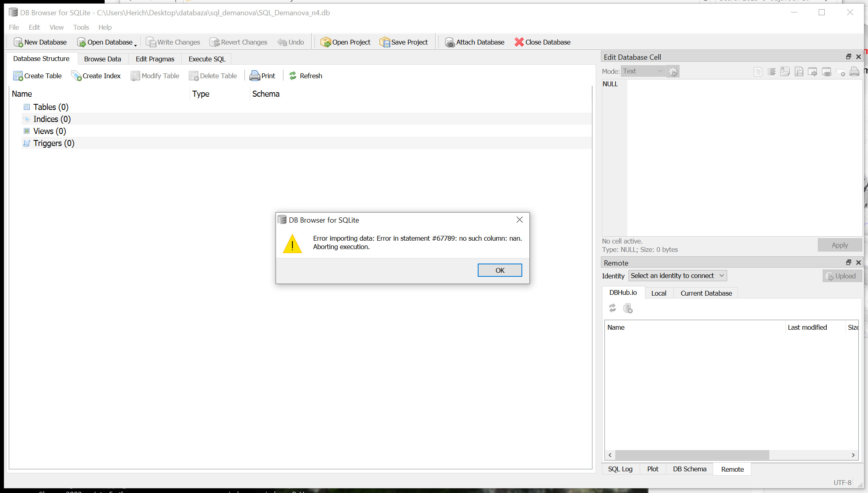Open the Mode dropdown in Edit Database Cell
The image size is (868, 493).
(643, 71)
